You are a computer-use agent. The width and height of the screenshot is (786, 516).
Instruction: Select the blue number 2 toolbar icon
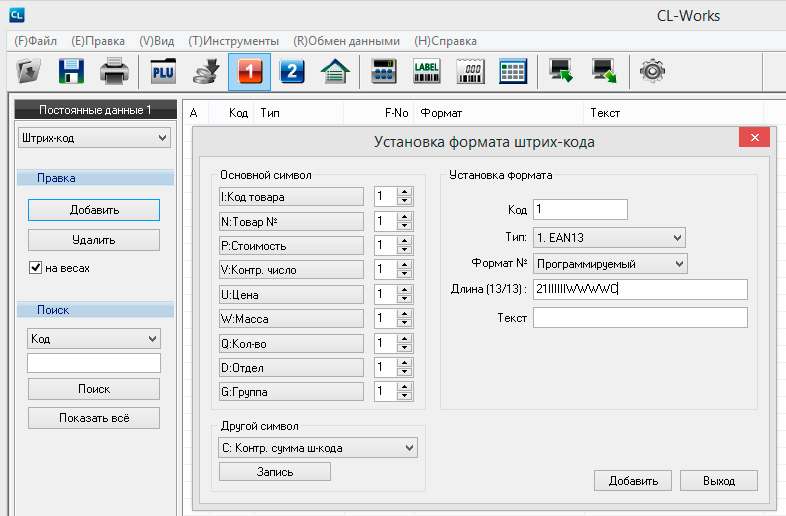coord(291,71)
